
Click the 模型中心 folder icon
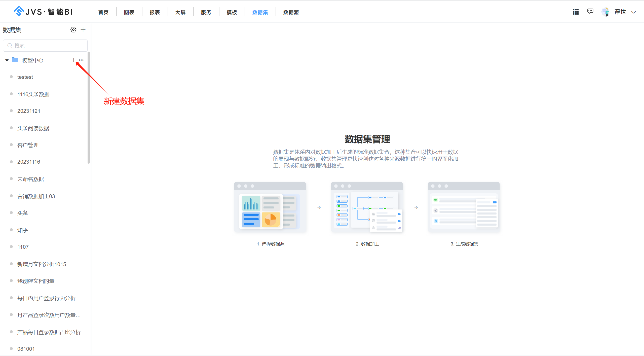[15, 60]
